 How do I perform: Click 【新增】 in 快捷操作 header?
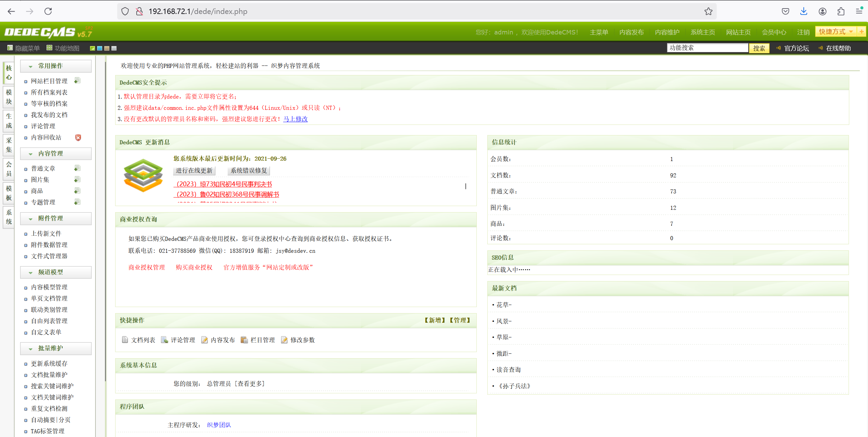click(435, 320)
